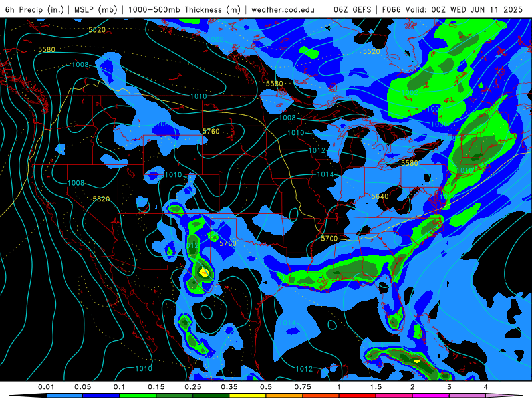Click the '4' legend value
Image resolution: width=532 pixels, height=399 pixels.
click(x=486, y=387)
